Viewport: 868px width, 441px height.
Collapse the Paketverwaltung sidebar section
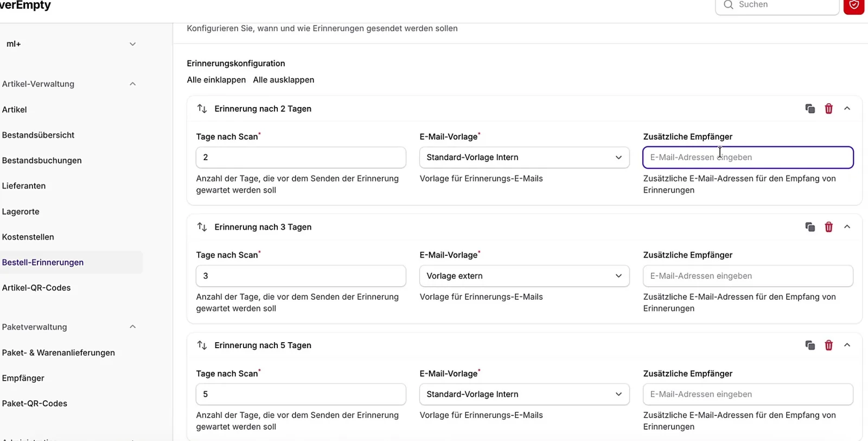click(132, 327)
